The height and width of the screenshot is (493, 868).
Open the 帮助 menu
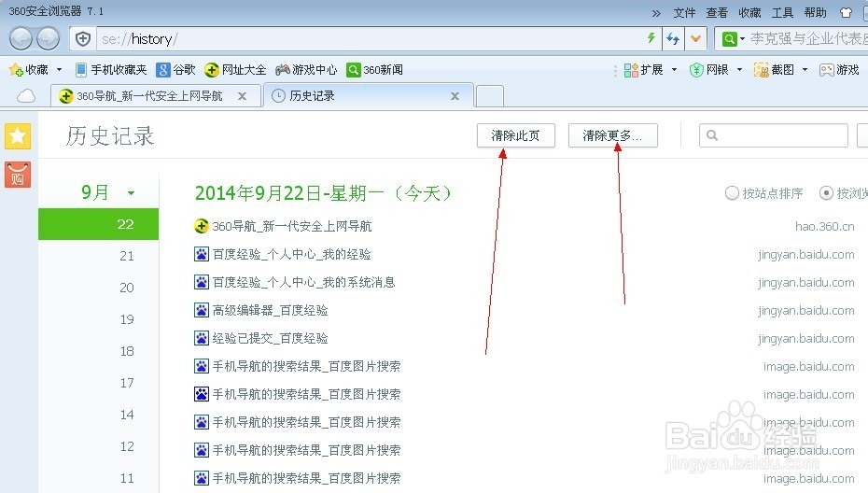(x=816, y=12)
